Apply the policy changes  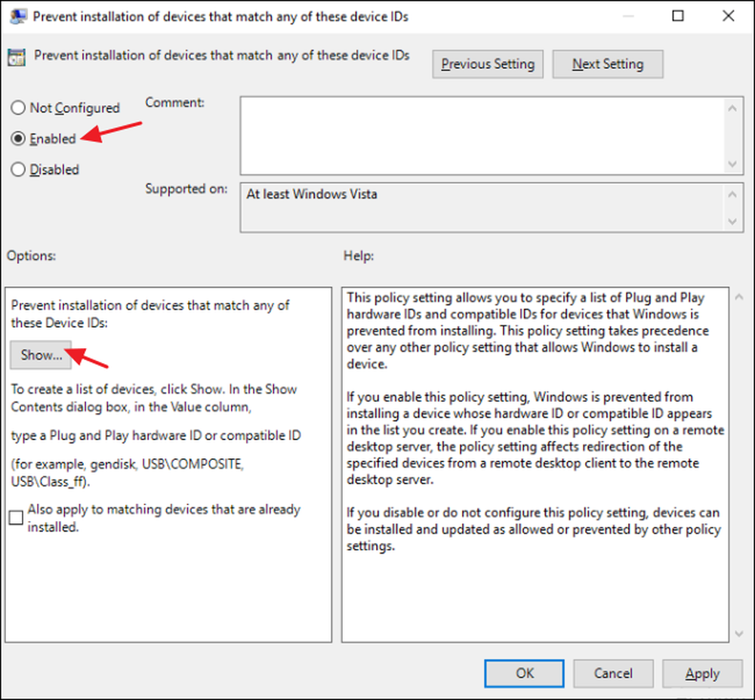[702, 673]
